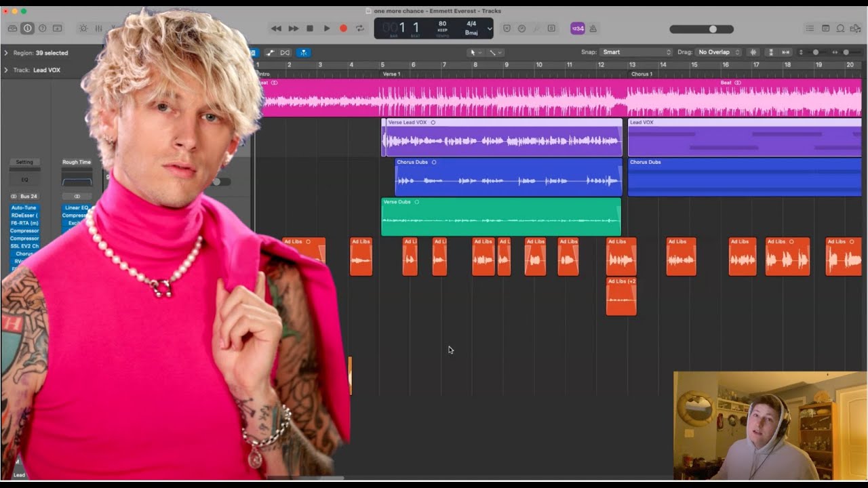This screenshot has height=488, width=868.
Task: Toggle the blue Catch Playhead button
Action: coord(303,52)
